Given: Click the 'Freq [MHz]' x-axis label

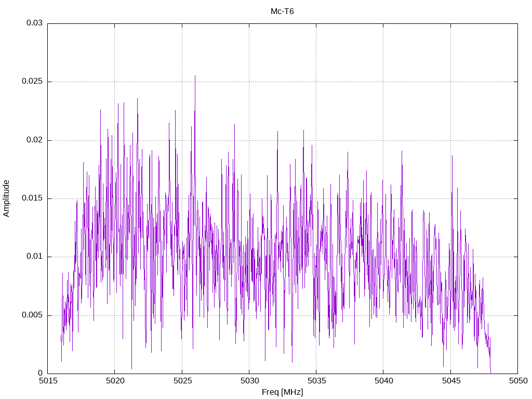Looking at the screenshot, I should (x=282, y=392).
